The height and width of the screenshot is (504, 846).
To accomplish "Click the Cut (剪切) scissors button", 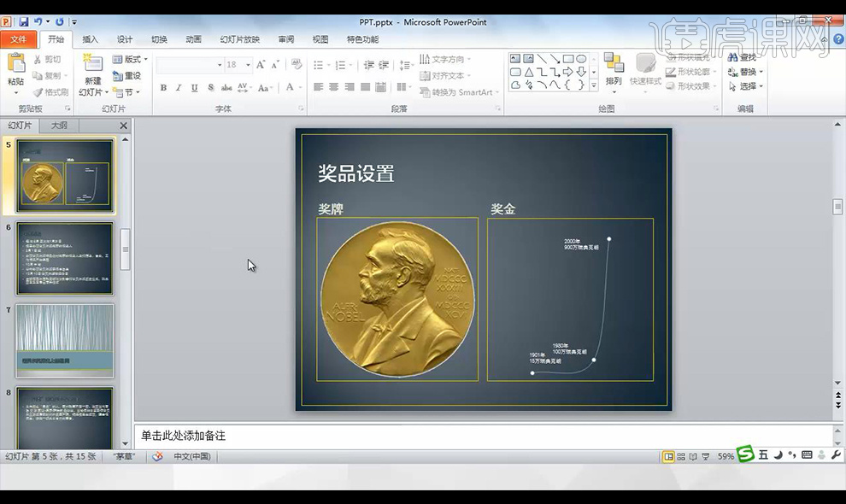I will coord(48,59).
